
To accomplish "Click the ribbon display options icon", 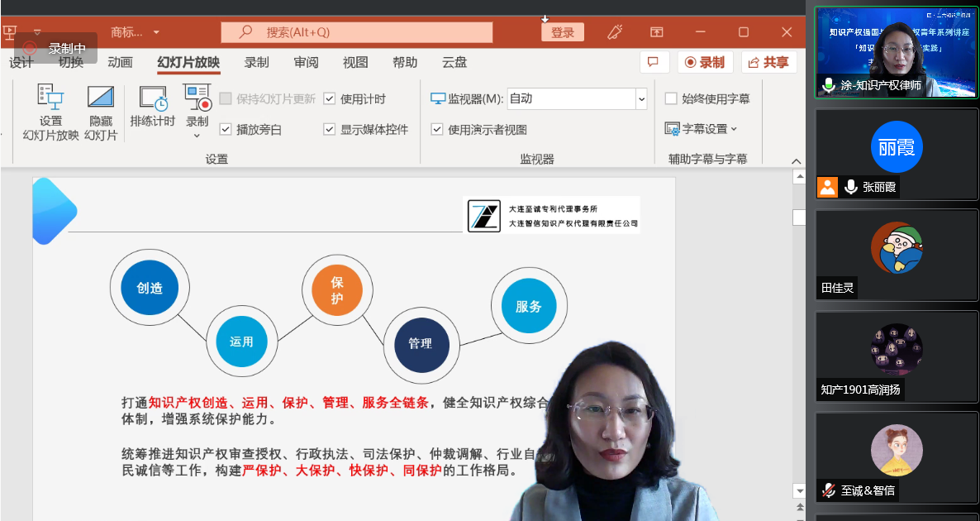I will 656,32.
